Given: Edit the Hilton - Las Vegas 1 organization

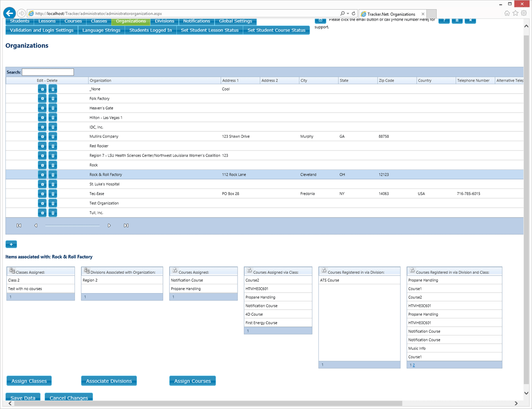Looking at the screenshot, I should pos(42,117).
